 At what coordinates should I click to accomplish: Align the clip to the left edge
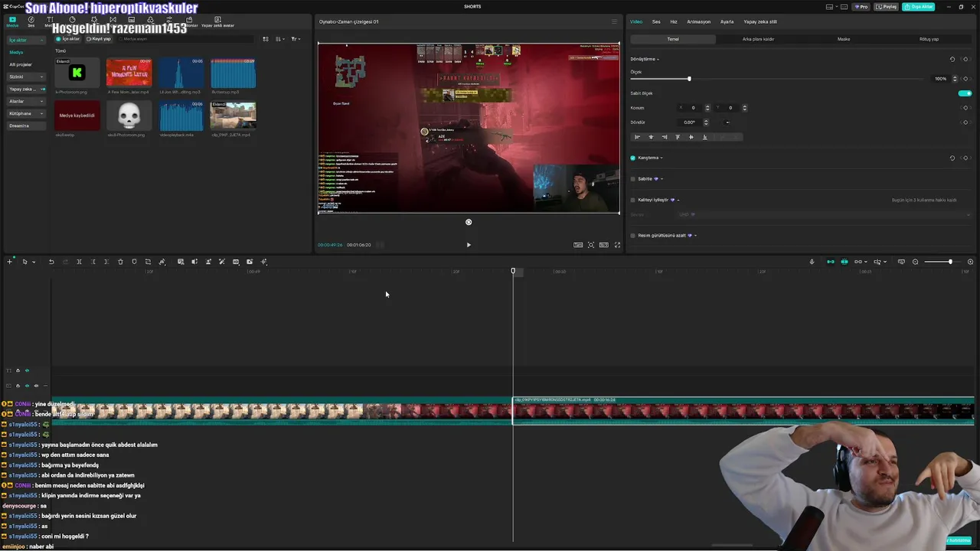coord(637,137)
